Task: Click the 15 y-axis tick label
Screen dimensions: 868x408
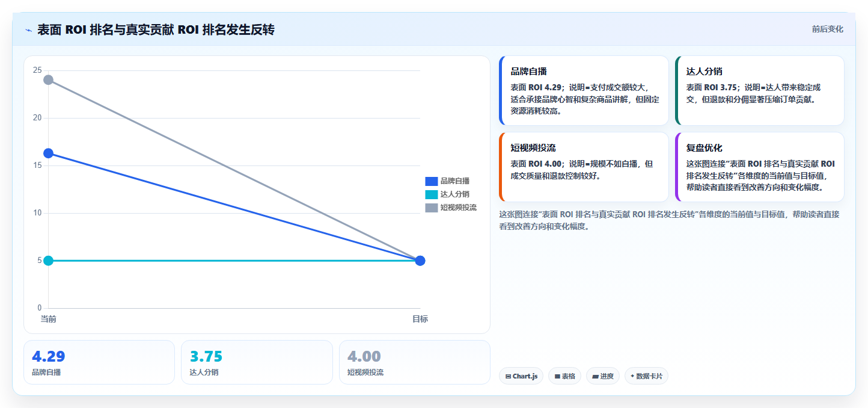Action: (x=37, y=165)
